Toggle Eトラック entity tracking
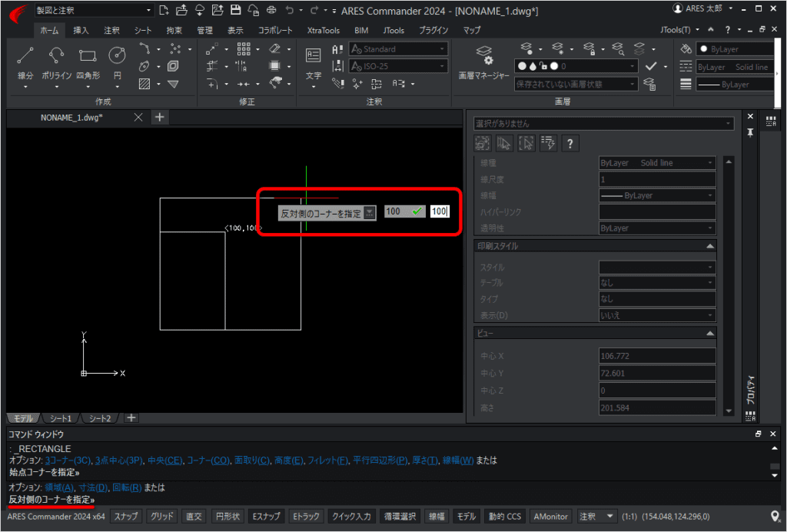The image size is (787, 532). [x=306, y=516]
